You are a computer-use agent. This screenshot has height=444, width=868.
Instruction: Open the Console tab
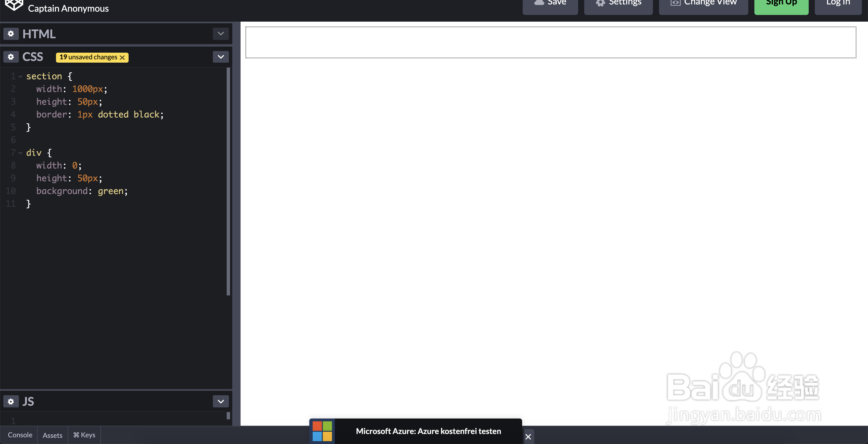20,435
